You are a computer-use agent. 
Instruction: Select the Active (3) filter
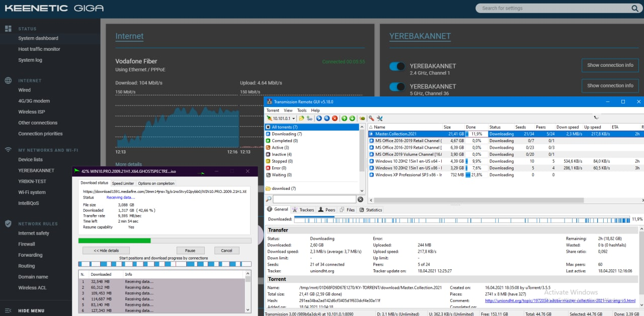pos(281,148)
